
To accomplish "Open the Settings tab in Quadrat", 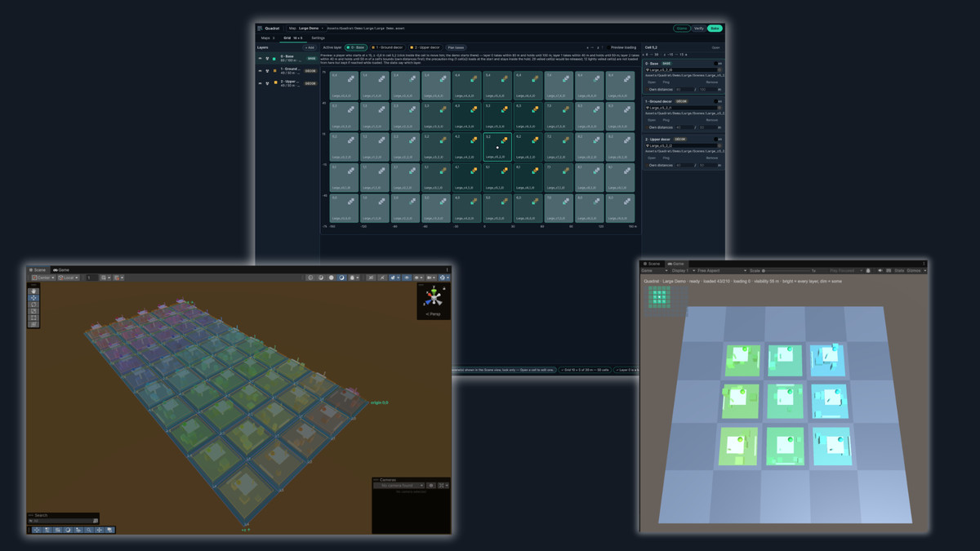I will (318, 38).
